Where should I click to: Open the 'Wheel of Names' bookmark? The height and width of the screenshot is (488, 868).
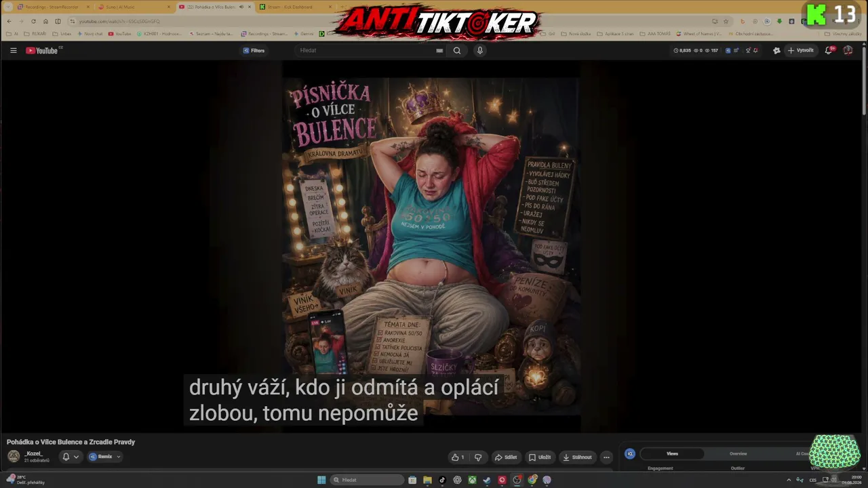tap(698, 33)
